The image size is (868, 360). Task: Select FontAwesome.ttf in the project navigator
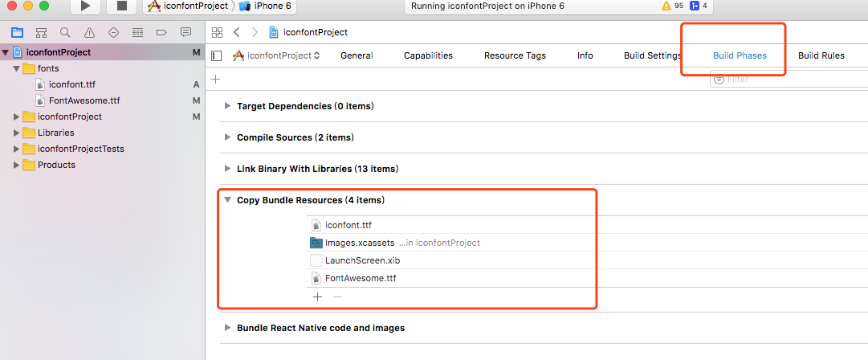(x=84, y=100)
